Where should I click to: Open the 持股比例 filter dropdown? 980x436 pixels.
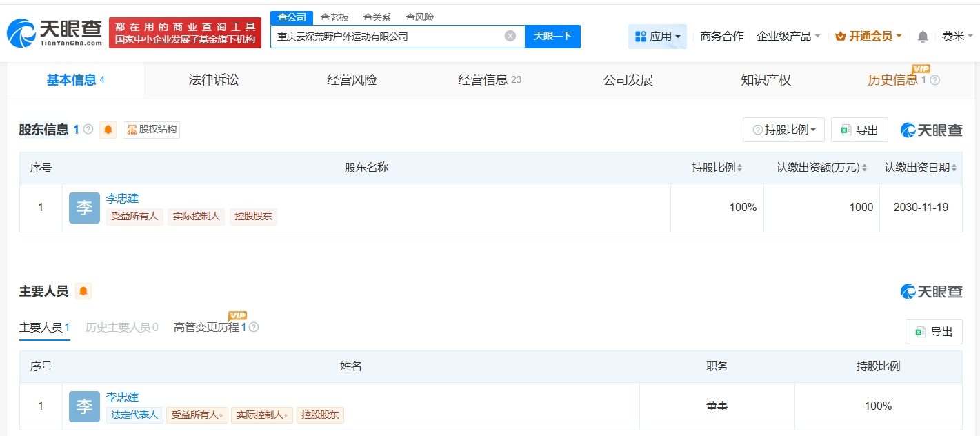[783, 130]
